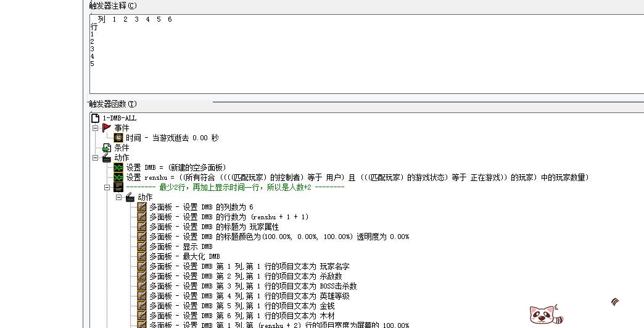Click the icon of 设置 DMB variable action
This screenshot has width=644, height=328.
point(118,167)
